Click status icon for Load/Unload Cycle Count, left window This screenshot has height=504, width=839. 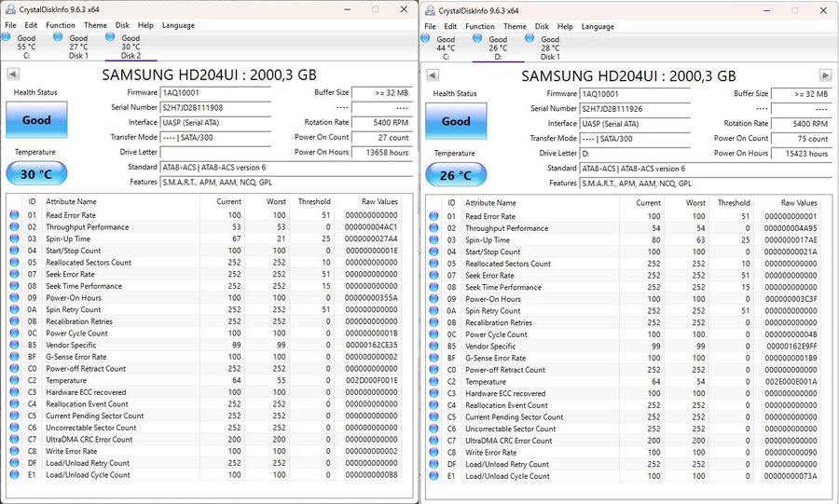click(14, 474)
